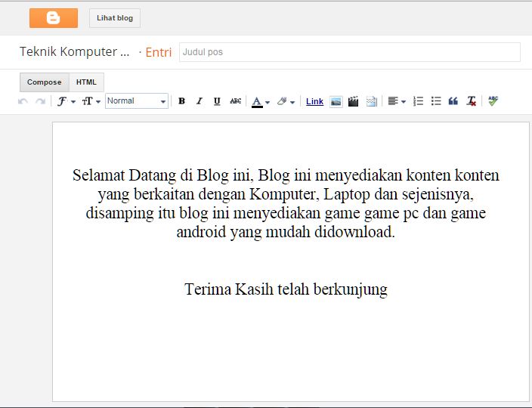Click the text 'Terima Kasih telah berkunjung'
Screen dimensions: 532x408
click(286, 289)
